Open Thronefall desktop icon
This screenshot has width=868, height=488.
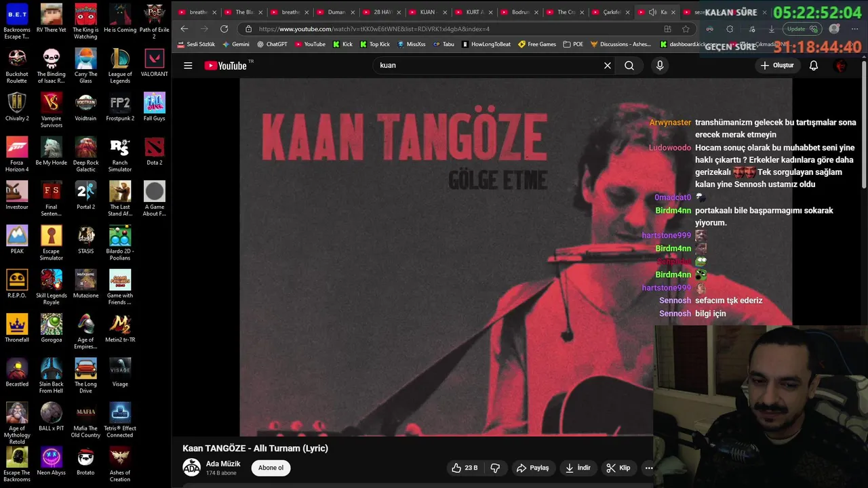coord(17,328)
